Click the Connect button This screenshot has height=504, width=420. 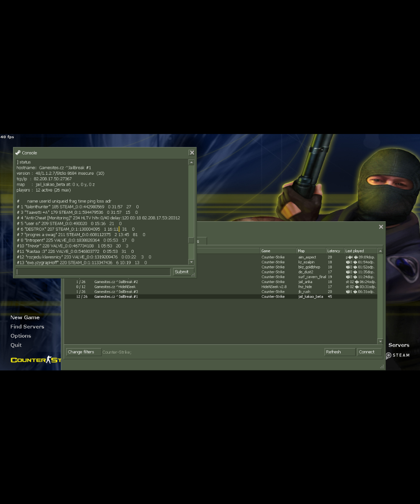pyautogui.click(x=369, y=352)
